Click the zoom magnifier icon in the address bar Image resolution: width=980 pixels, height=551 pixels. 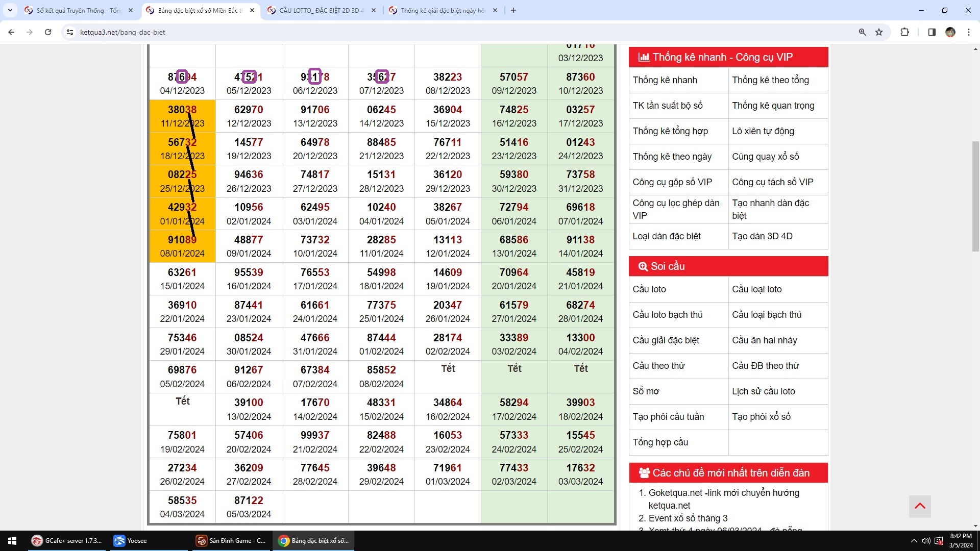[x=862, y=32]
